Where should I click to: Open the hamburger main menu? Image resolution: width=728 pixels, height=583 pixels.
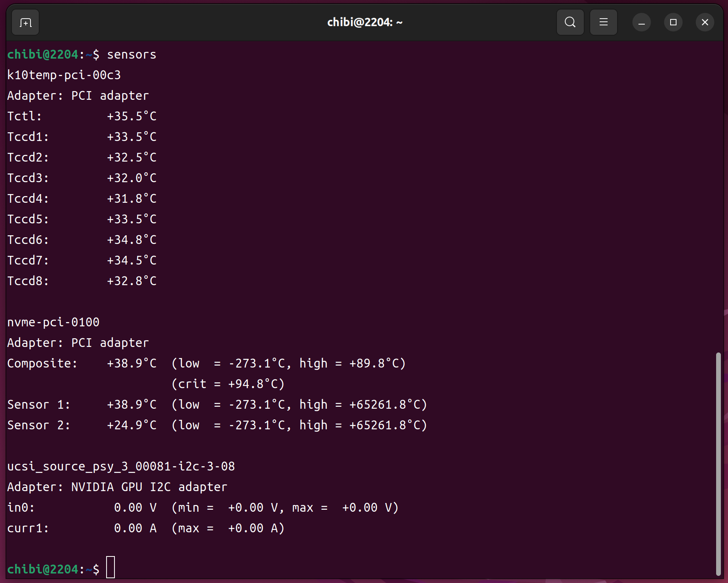(603, 23)
